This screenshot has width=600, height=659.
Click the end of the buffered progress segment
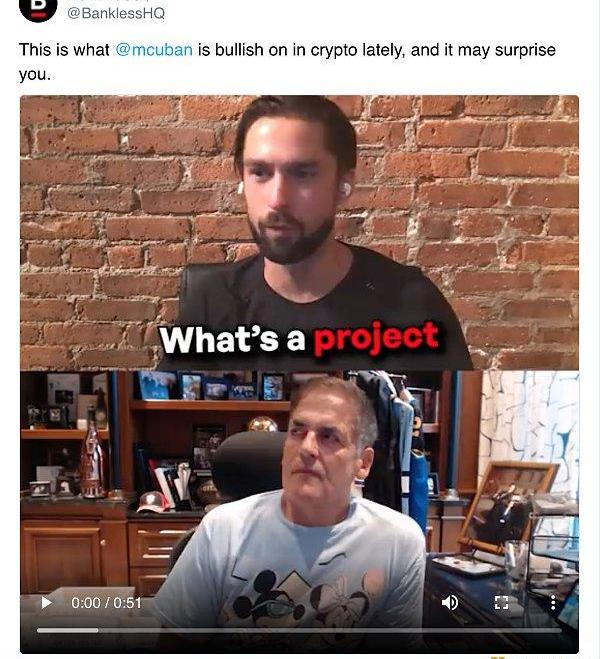[97, 630]
